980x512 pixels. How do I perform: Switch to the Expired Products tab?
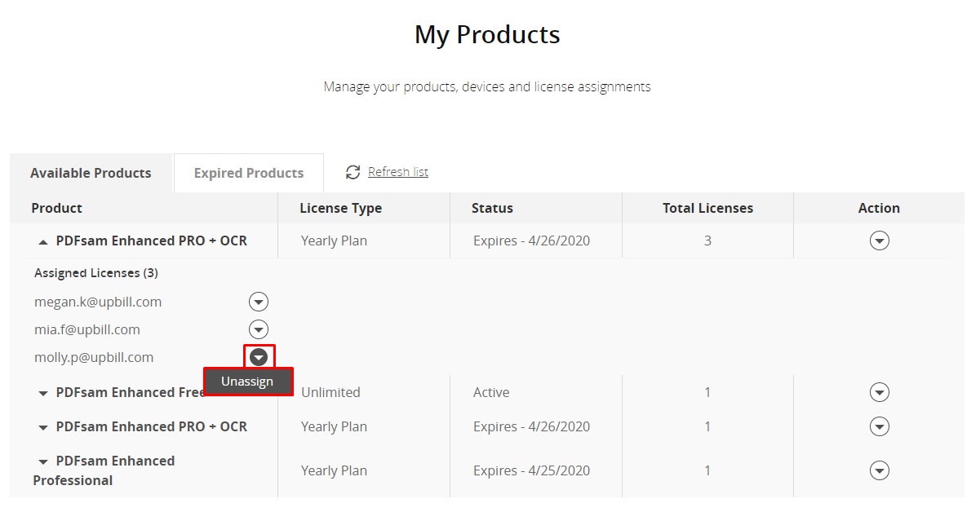point(249,173)
